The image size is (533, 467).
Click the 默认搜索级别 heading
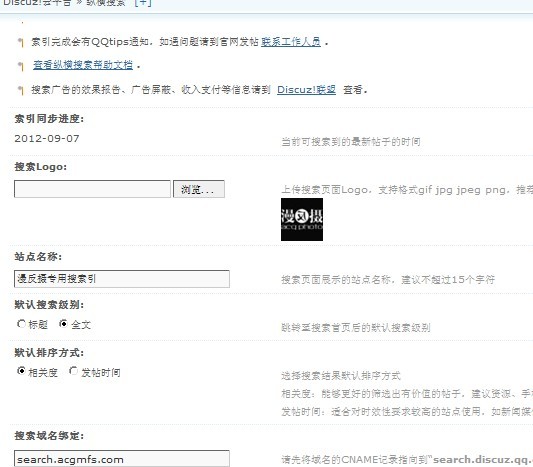point(49,305)
